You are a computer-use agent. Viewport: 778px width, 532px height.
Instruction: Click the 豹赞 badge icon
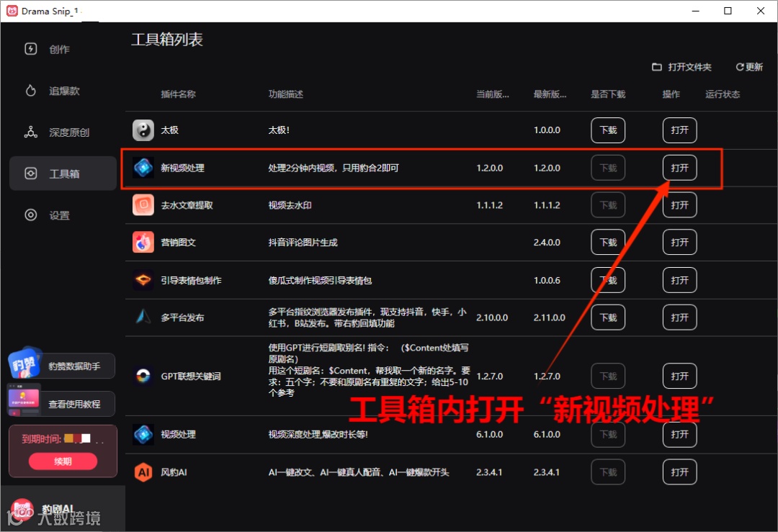tap(24, 364)
